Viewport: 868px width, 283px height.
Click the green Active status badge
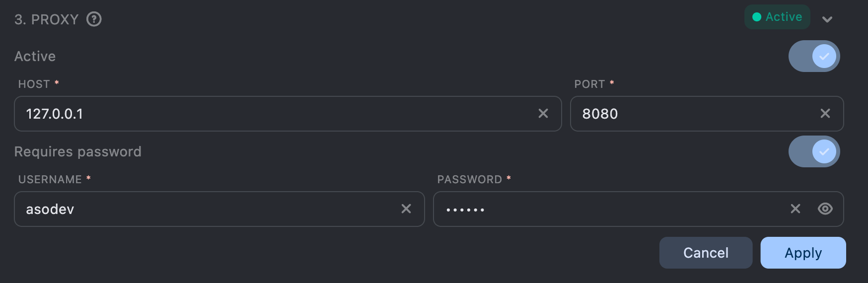[777, 17]
